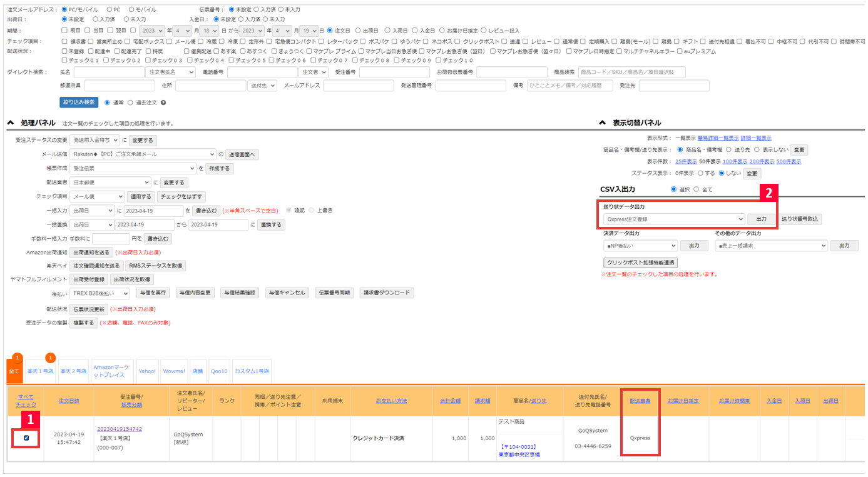Click 出力 next to Qxpress注文登録
The height and width of the screenshot is (477, 868).
click(761, 220)
